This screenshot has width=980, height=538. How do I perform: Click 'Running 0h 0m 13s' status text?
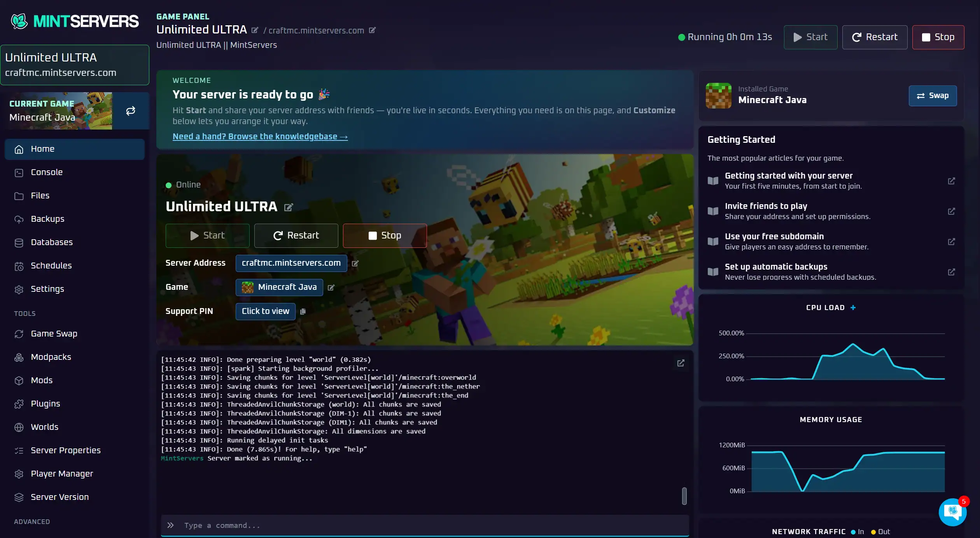click(730, 37)
